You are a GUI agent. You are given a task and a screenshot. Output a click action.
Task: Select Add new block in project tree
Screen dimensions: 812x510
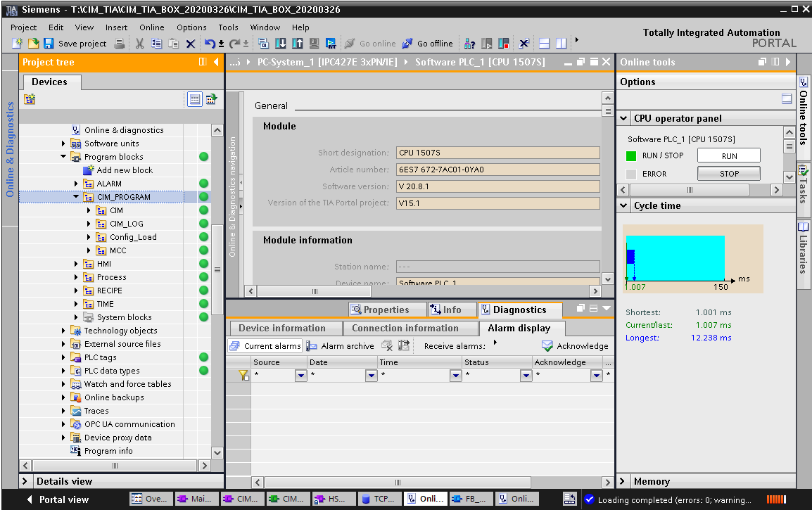tap(125, 170)
